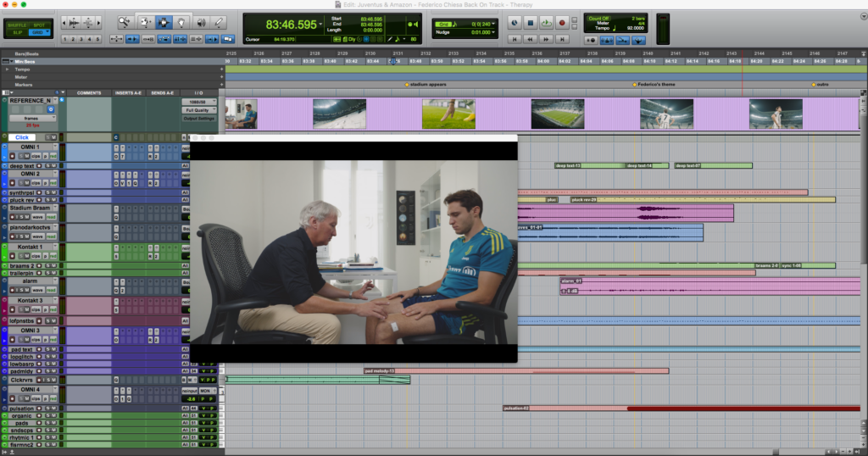Record-enable the OMNI 1 track
The height and width of the screenshot is (456, 868).
click(12, 156)
